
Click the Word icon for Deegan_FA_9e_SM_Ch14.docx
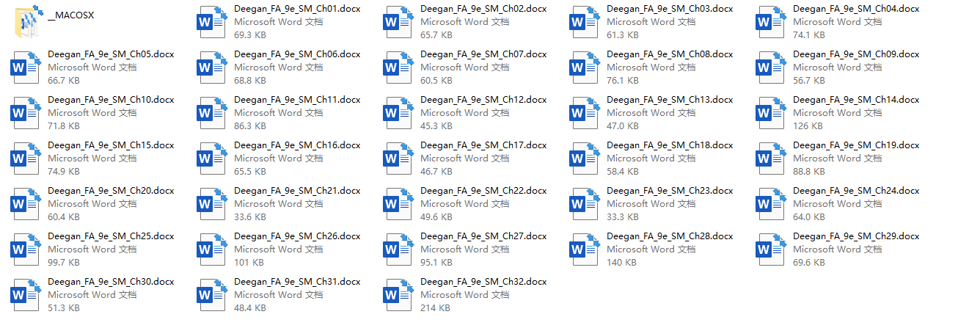point(771,113)
